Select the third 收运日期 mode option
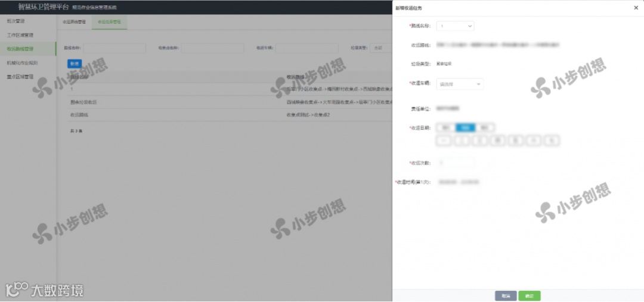The image size is (644, 302). (485, 127)
